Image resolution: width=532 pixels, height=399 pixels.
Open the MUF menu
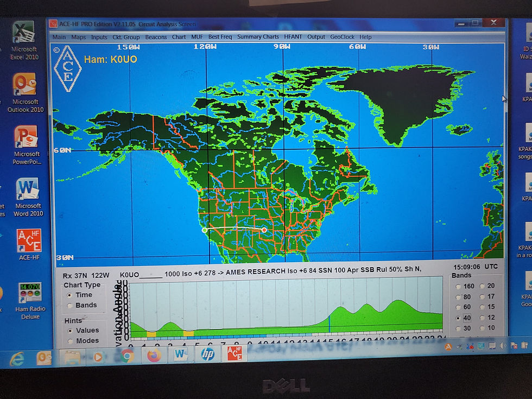pos(197,37)
